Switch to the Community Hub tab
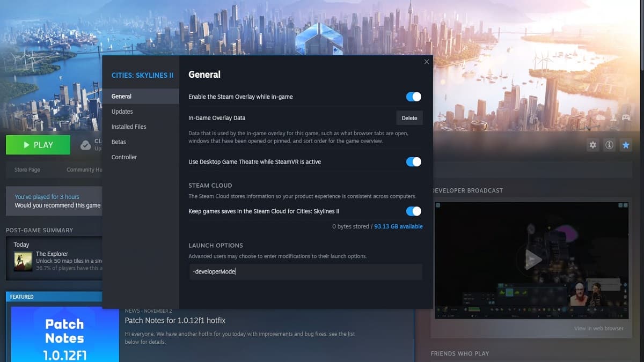This screenshot has height=362, width=644. pyautogui.click(x=84, y=169)
